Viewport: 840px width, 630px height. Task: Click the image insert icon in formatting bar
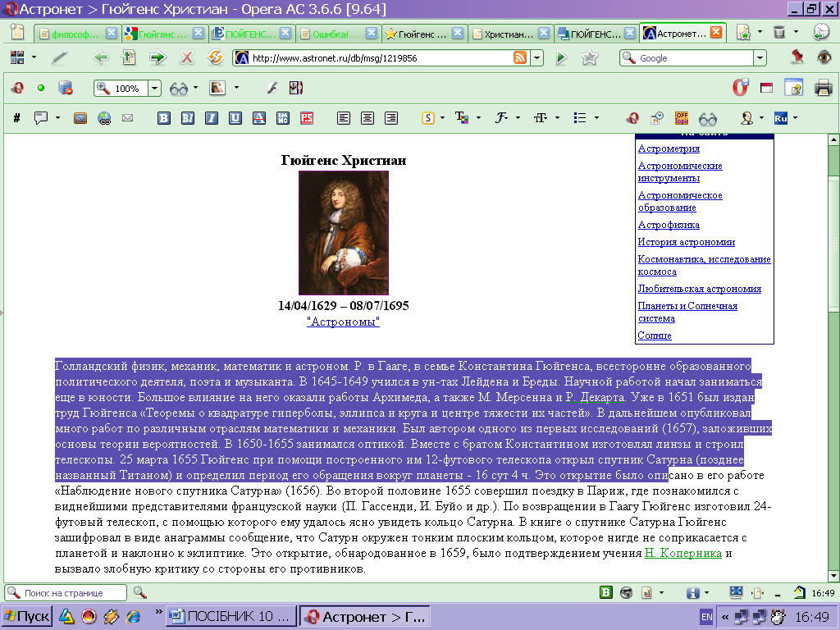(x=80, y=118)
